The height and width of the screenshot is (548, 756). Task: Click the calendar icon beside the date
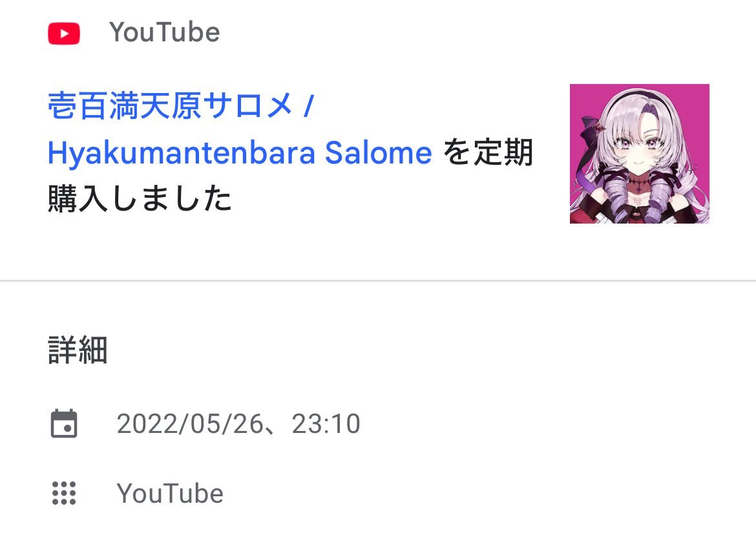tap(64, 423)
